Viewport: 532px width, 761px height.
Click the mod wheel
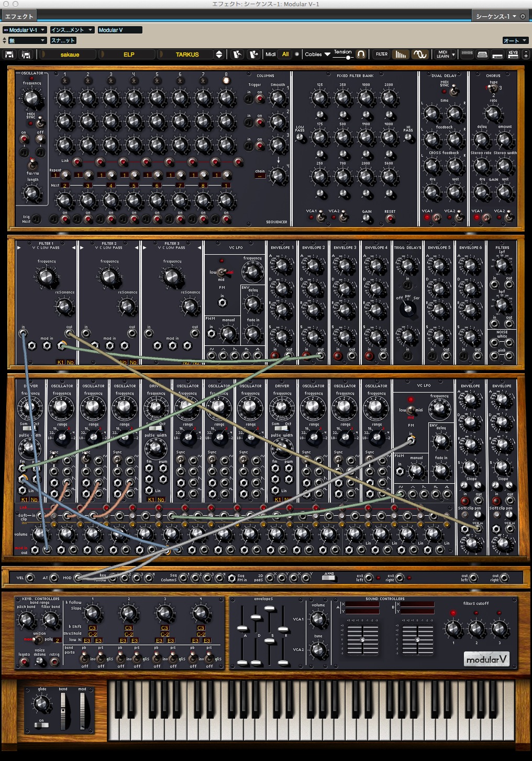[x=82, y=710]
